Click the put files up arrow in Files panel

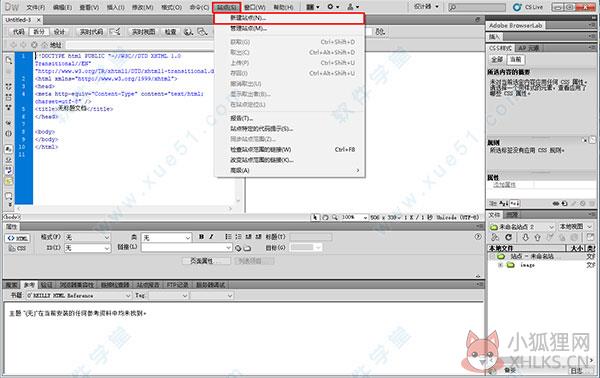click(537, 238)
